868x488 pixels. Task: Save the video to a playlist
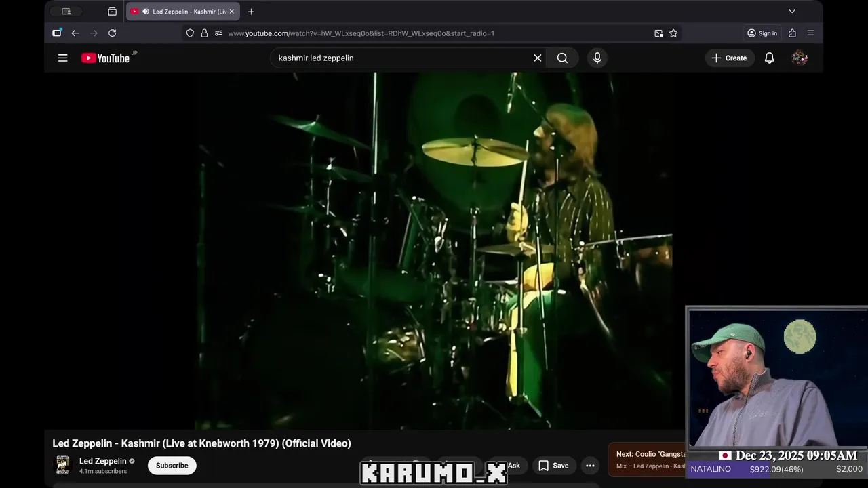coord(553,466)
